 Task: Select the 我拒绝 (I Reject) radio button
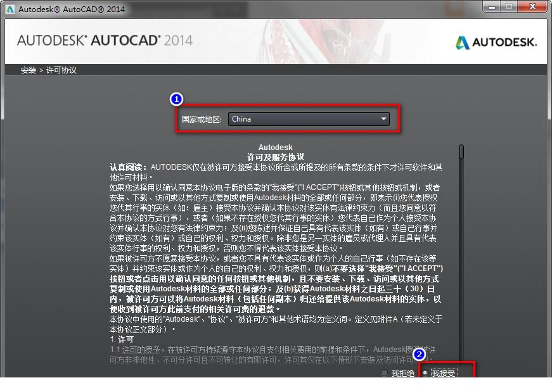(384, 372)
